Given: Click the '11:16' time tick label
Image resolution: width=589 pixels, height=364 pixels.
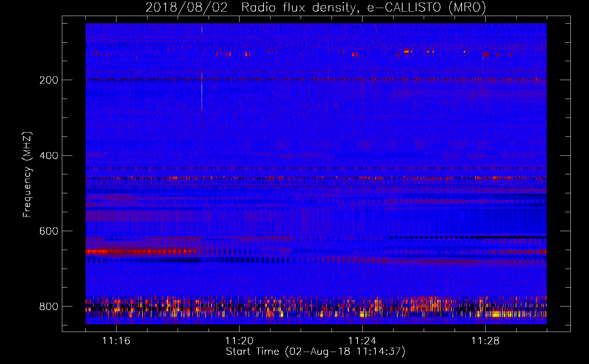Looking at the screenshot, I should pos(116,341).
